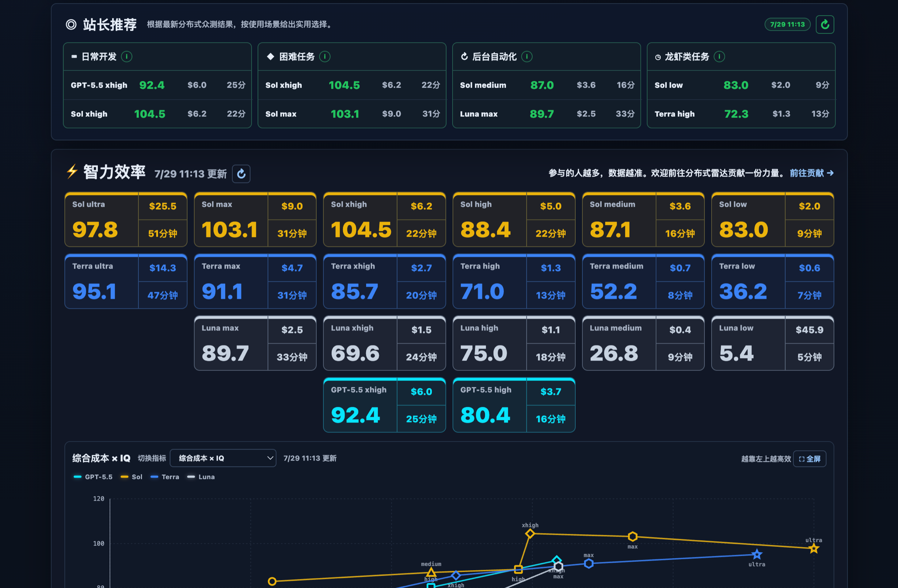This screenshot has width=898, height=588.
Task: Select Sol xhigh row in 日常开发
Action: click(157, 114)
